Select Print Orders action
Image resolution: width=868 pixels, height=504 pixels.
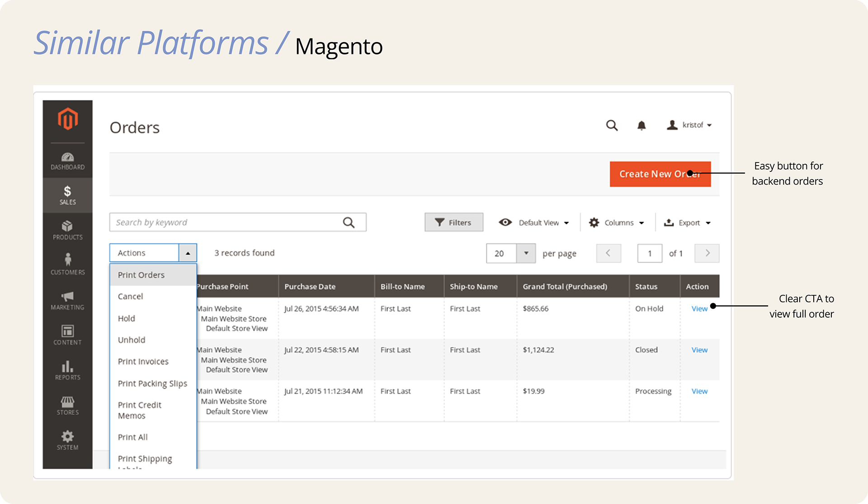[x=153, y=275]
